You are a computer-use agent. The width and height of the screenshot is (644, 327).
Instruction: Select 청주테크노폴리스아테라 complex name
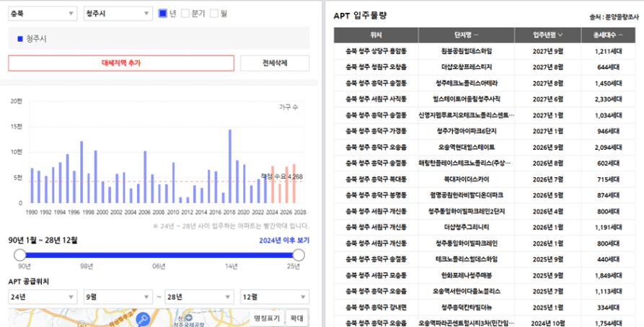(x=466, y=84)
